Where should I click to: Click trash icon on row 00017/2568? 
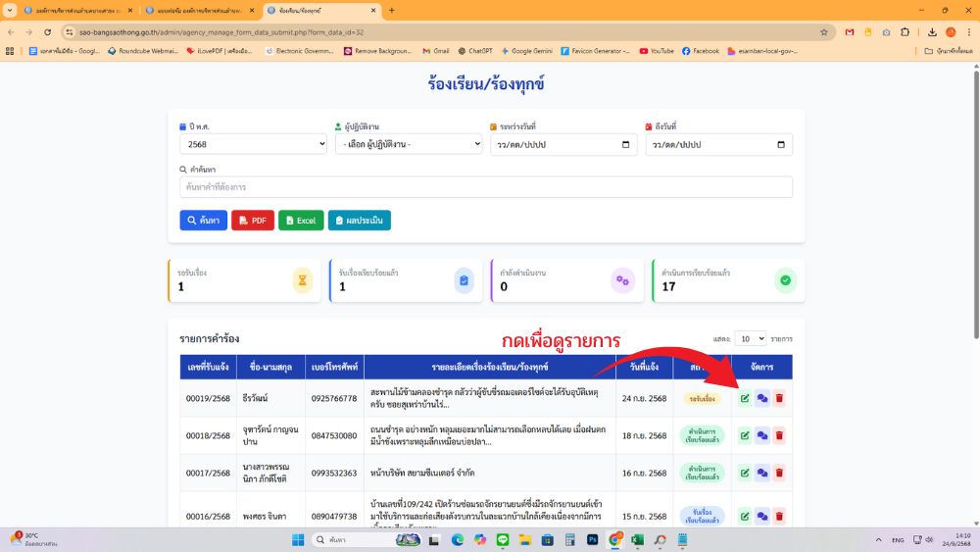(779, 473)
